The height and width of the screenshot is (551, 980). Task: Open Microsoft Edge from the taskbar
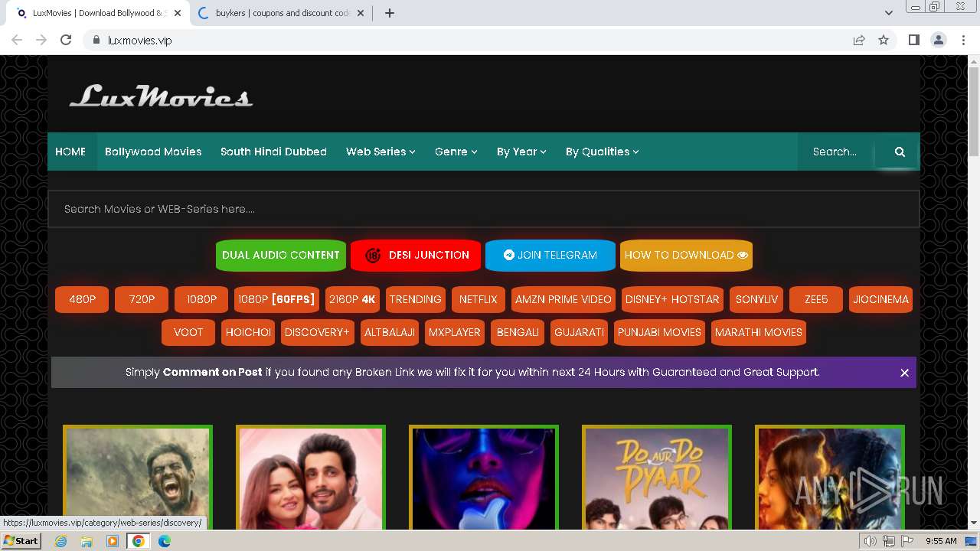coord(165,541)
